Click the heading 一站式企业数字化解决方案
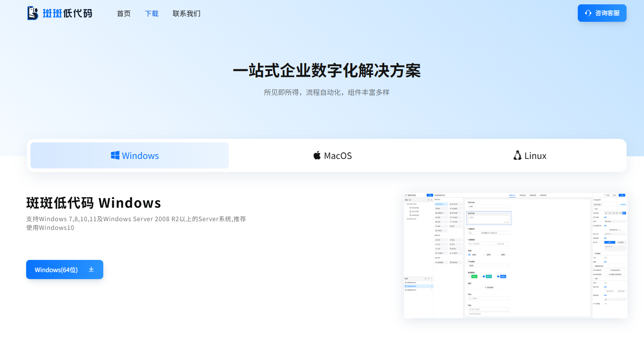The width and height of the screenshot is (644, 347). [x=327, y=71]
